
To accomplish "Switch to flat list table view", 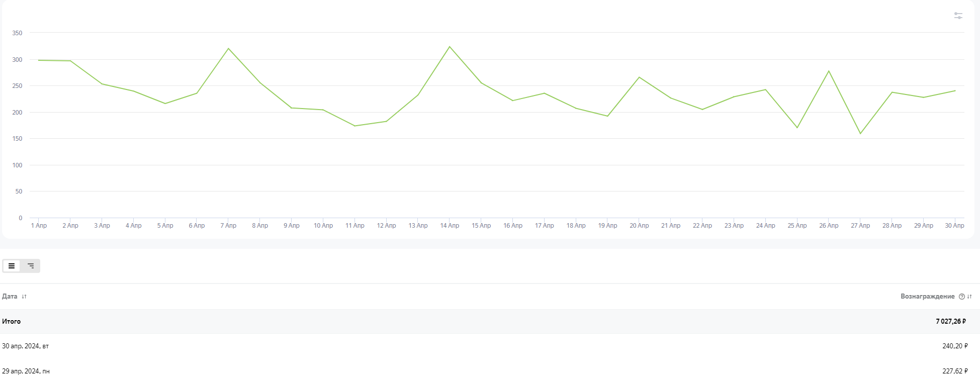I will click(x=12, y=266).
